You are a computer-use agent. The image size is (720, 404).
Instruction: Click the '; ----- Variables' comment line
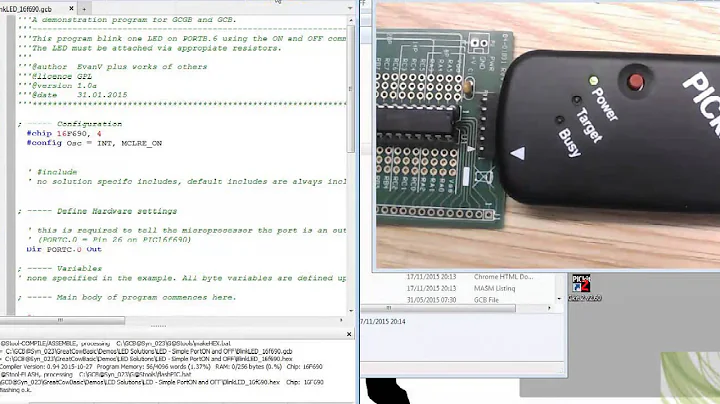pyautogui.click(x=60, y=269)
